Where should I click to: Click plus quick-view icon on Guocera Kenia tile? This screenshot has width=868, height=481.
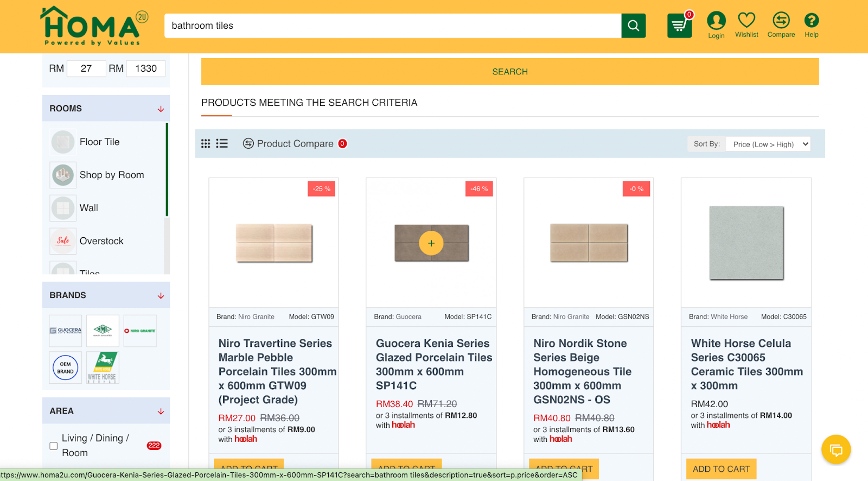pos(431,243)
